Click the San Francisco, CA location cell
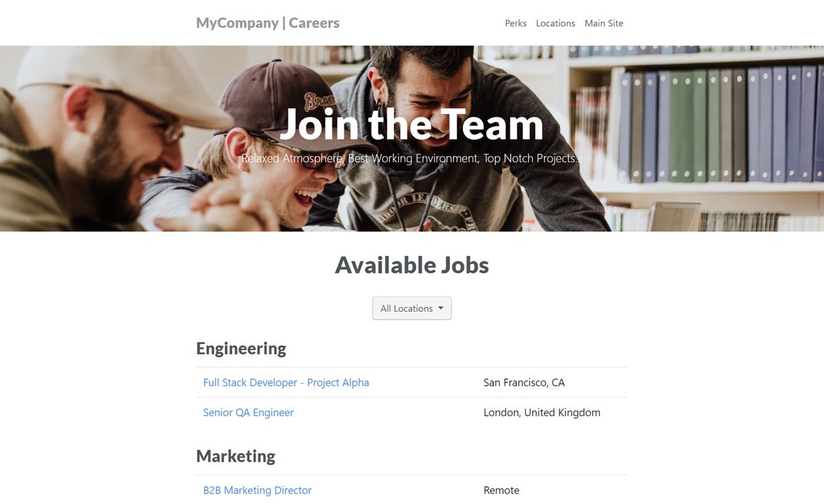The image size is (824, 504). 524,382
